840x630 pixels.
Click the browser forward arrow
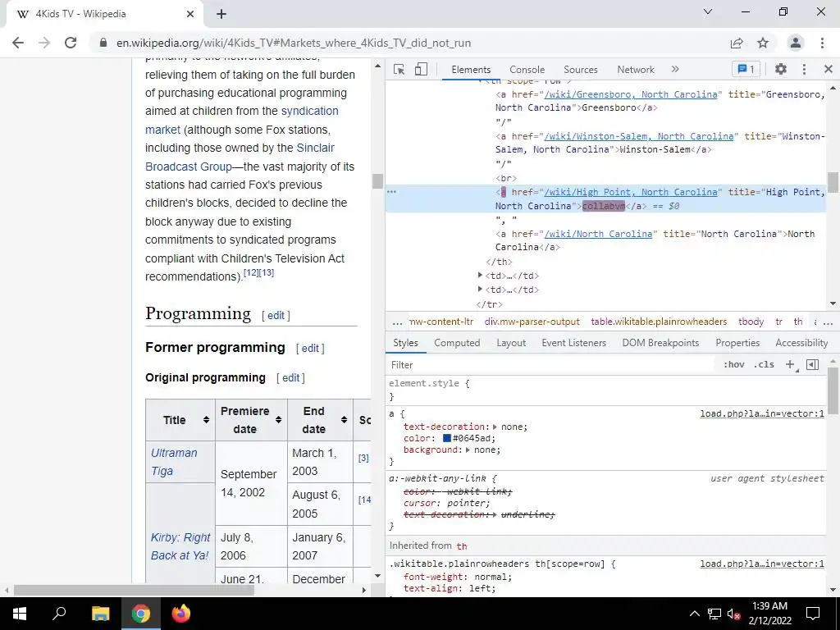pos(44,43)
